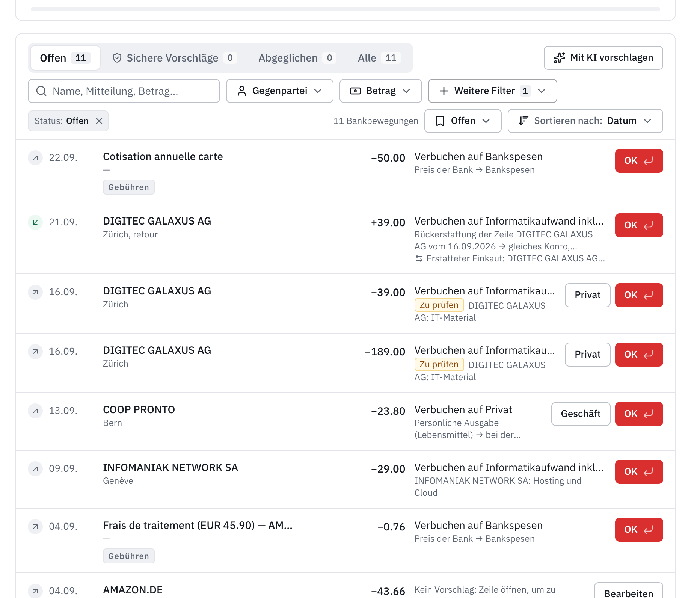700x598 pixels.
Task: Click outgoing arrow icon for −189.00 DIGITEC row
Action: click(35, 352)
